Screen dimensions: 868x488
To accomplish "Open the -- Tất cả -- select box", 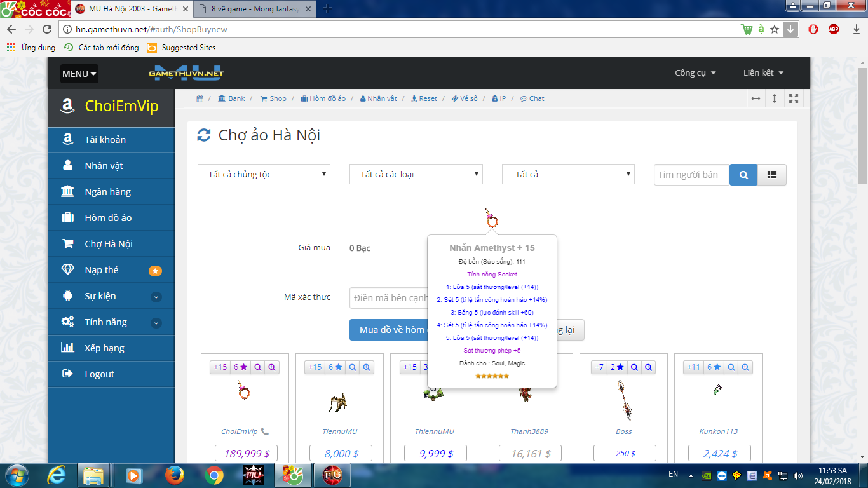I will click(x=568, y=174).
